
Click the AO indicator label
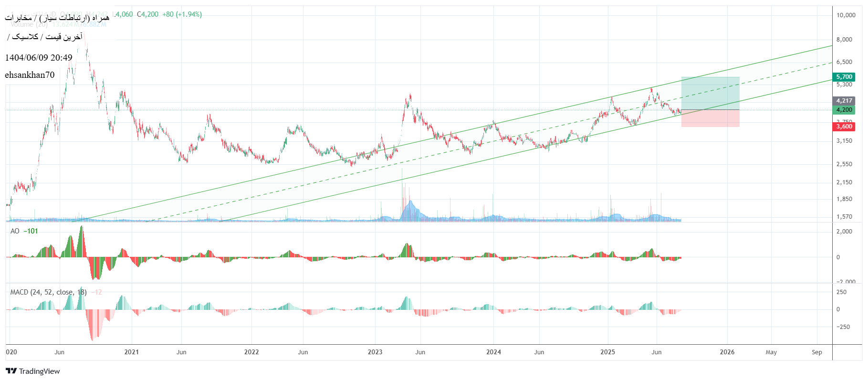[x=15, y=231]
